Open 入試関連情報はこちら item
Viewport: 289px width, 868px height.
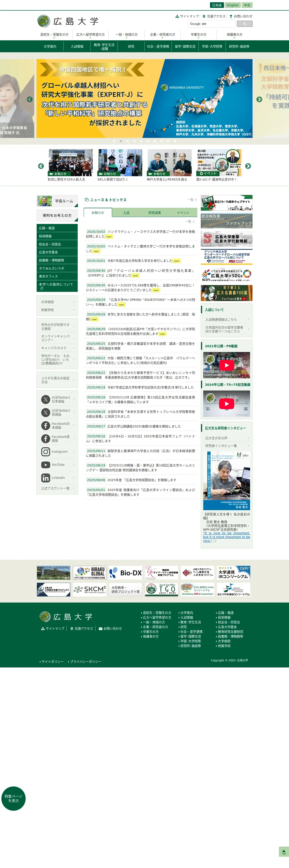pos(227,320)
